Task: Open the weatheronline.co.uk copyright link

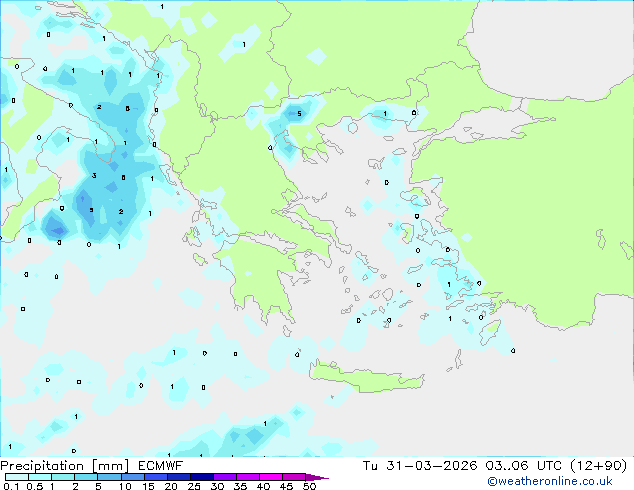Action: [550, 481]
